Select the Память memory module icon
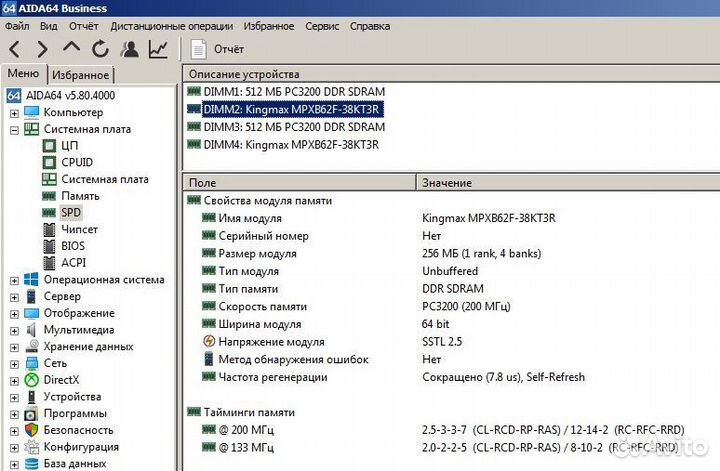720x471 pixels. 49,196
